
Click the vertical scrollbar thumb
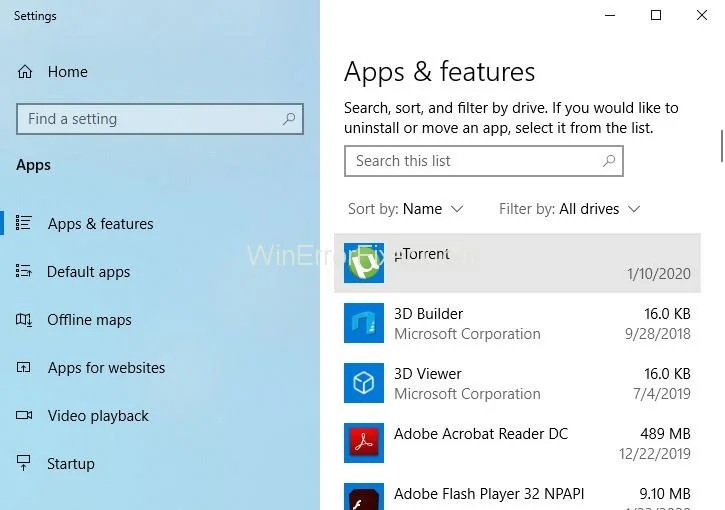pyautogui.click(x=721, y=146)
